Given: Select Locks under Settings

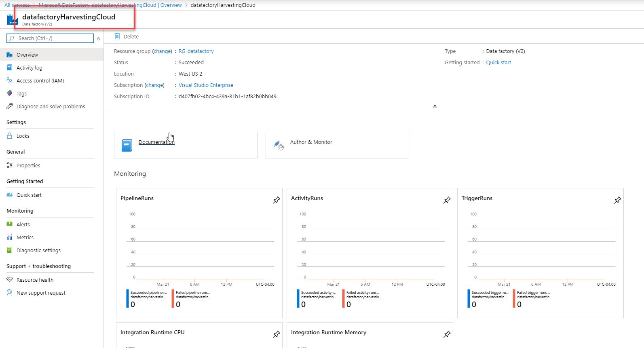Looking at the screenshot, I should coord(52,136).
